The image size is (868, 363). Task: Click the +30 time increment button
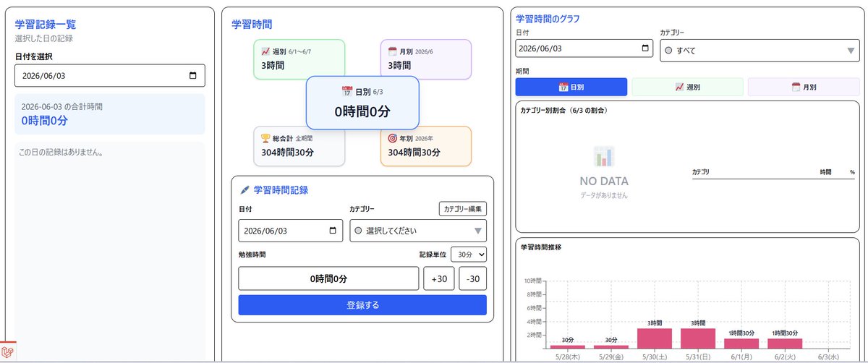(x=438, y=278)
